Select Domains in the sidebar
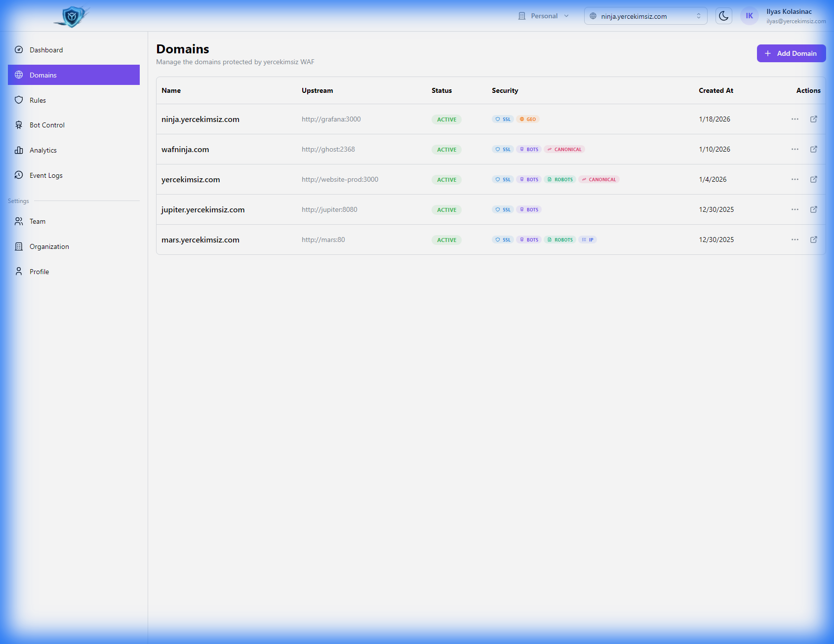834x644 pixels. click(74, 75)
